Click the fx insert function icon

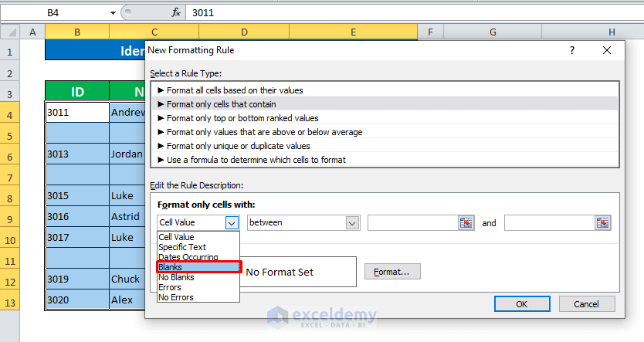click(176, 13)
